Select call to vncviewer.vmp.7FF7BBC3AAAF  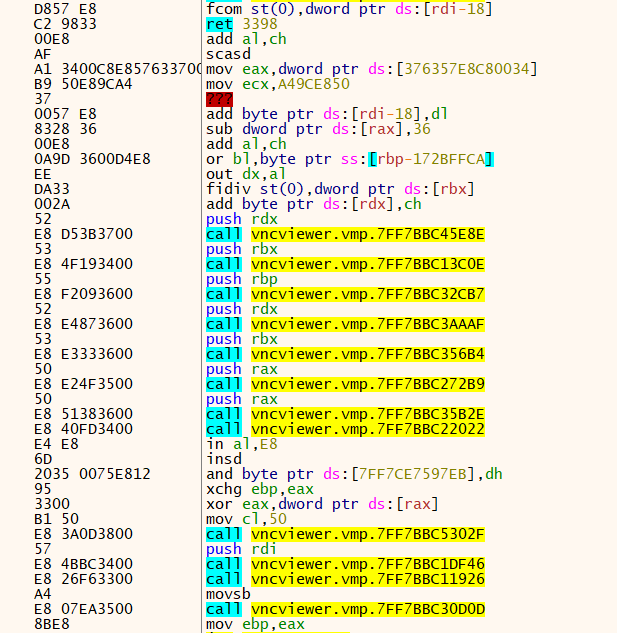click(345, 324)
